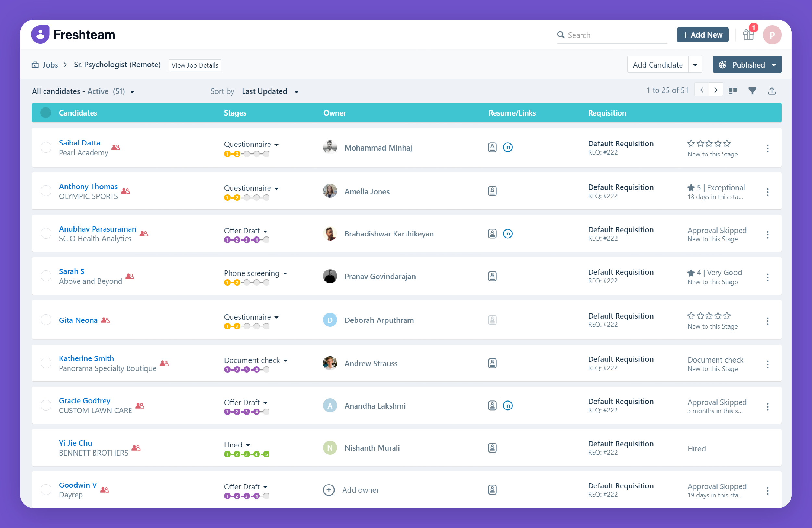Screen dimensions: 812x528
Task: Click the export candidates icon
Action: (x=772, y=91)
